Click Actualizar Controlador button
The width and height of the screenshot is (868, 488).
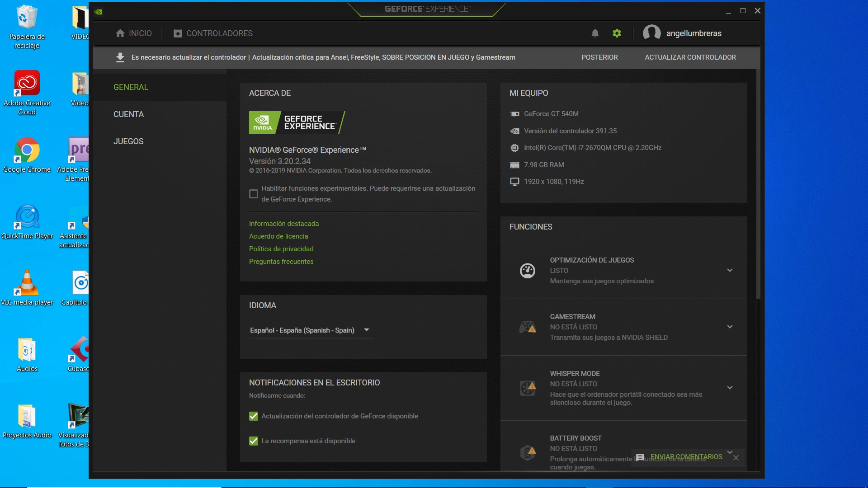pos(690,57)
